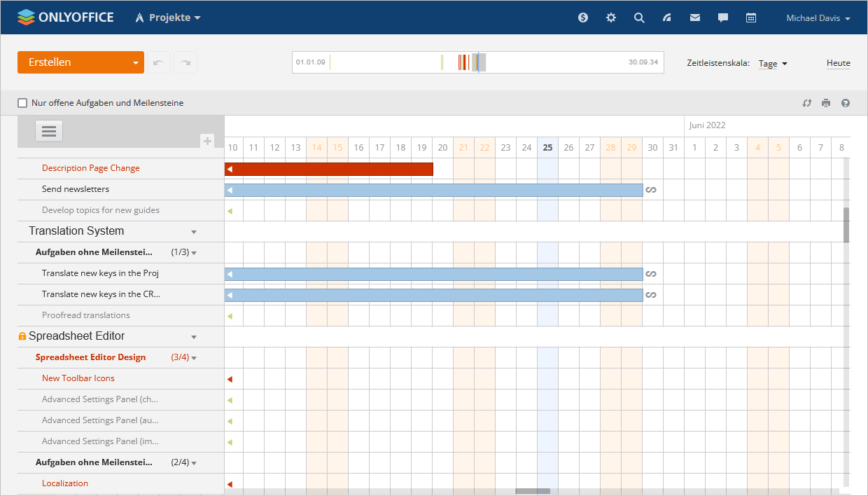Collapse Spreadsheet Editor Design (3/4) milestone
The height and width of the screenshot is (496, 868).
[194, 358]
